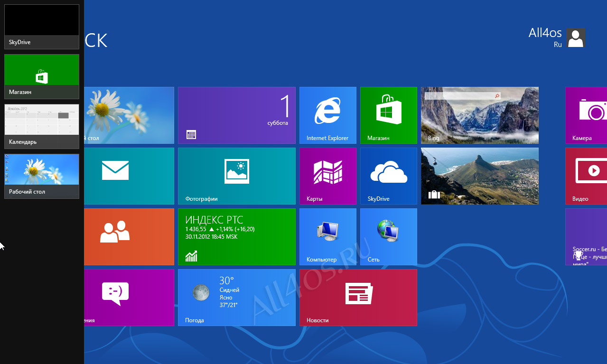Switch to SkyDrive in the app switcher

click(x=42, y=27)
